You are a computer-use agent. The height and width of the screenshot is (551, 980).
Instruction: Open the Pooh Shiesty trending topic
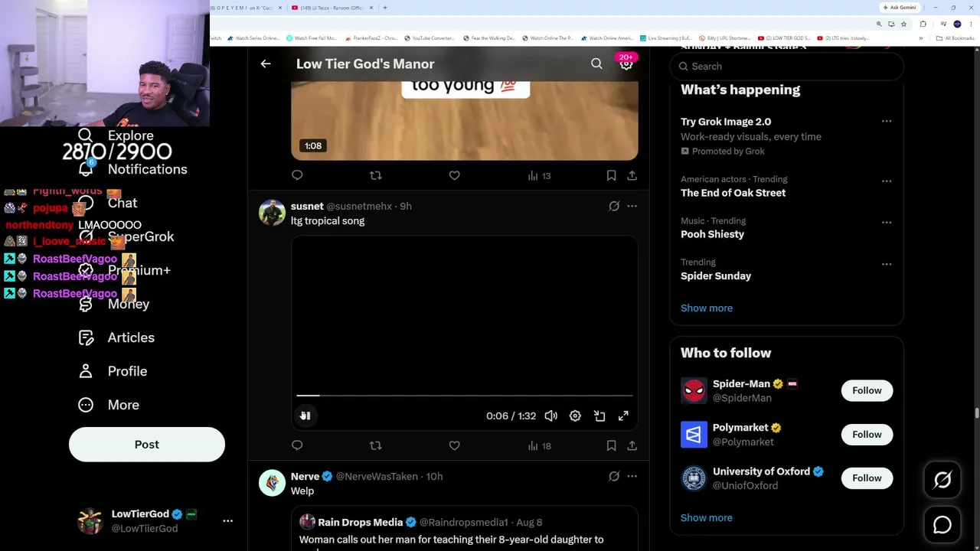click(712, 234)
